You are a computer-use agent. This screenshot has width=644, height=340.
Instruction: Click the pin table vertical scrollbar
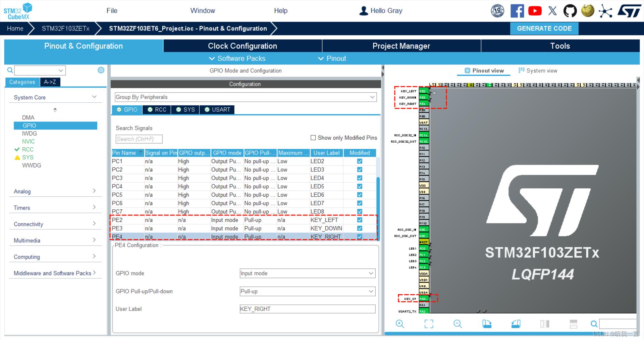[x=378, y=208]
